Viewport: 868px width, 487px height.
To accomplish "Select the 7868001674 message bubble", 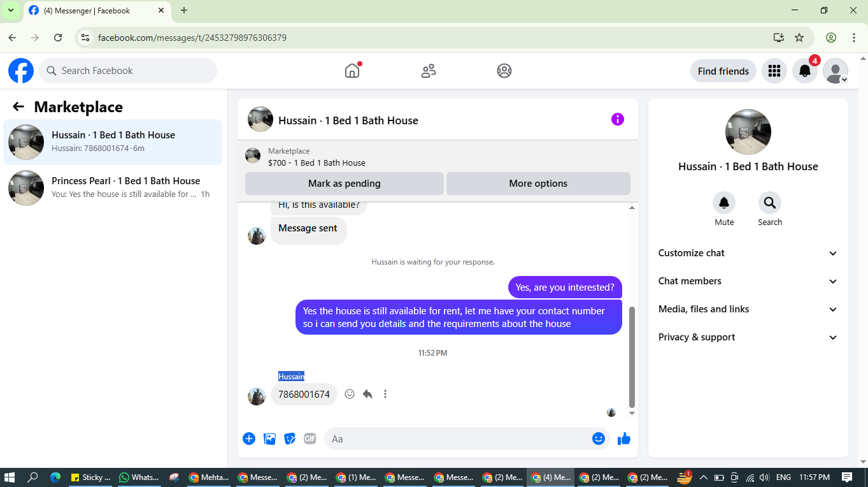I will tap(304, 395).
